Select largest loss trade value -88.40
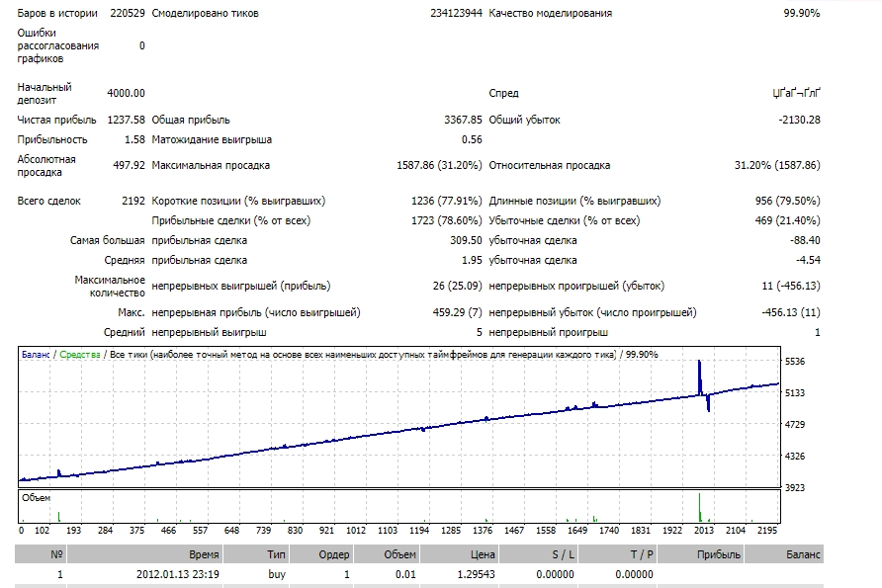The image size is (882, 588). click(805, 240)
